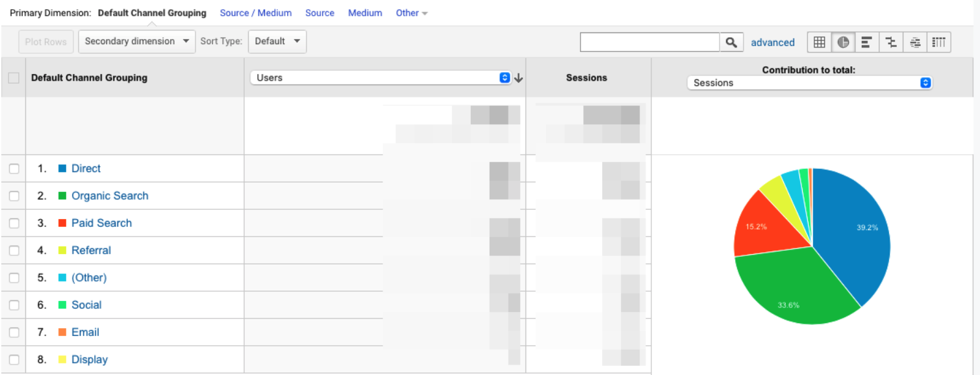
Task: Open the Contribution to total Sessions dropdown
Action: (810, 83)
